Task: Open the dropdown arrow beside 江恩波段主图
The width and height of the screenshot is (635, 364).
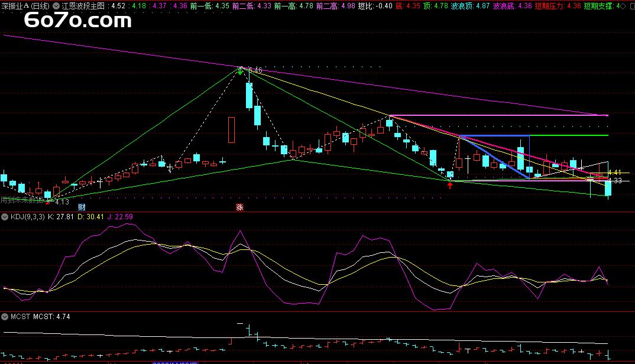Action: coord(56,6)
